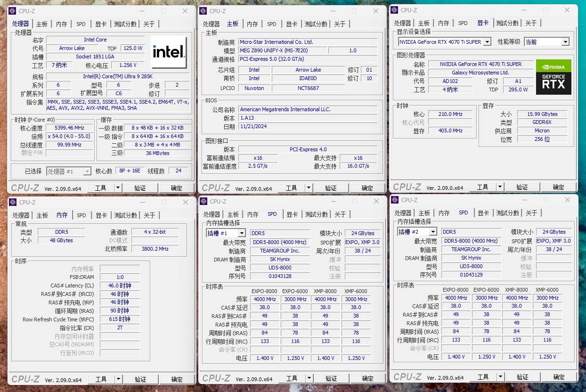Click the 线程数 value 24
This screenshot has height=392, width=586.
[178, 171]
